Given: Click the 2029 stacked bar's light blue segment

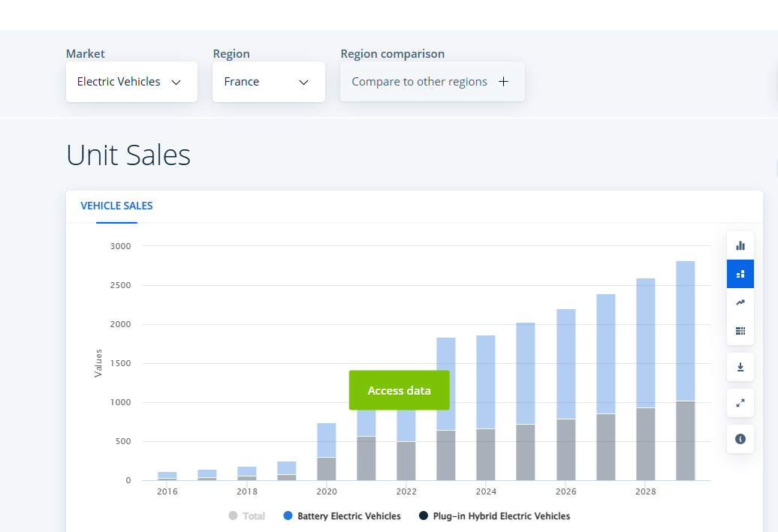Looking at the screenshot, I should point(685,330).
